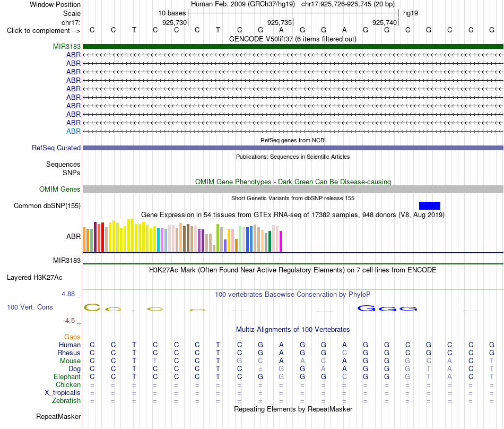The image size is (504, 429).
Task: Click the 925,740 position marker
Action: point(385,23)
